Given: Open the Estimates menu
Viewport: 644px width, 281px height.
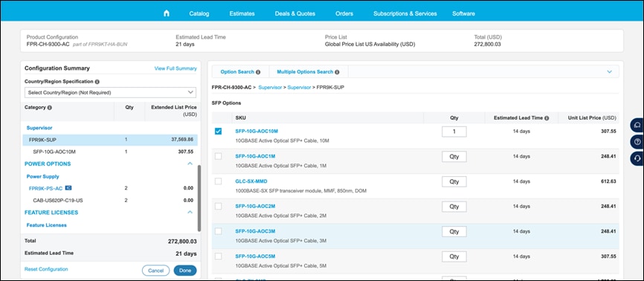Looking at the screenshot, I should pos(242,13).
